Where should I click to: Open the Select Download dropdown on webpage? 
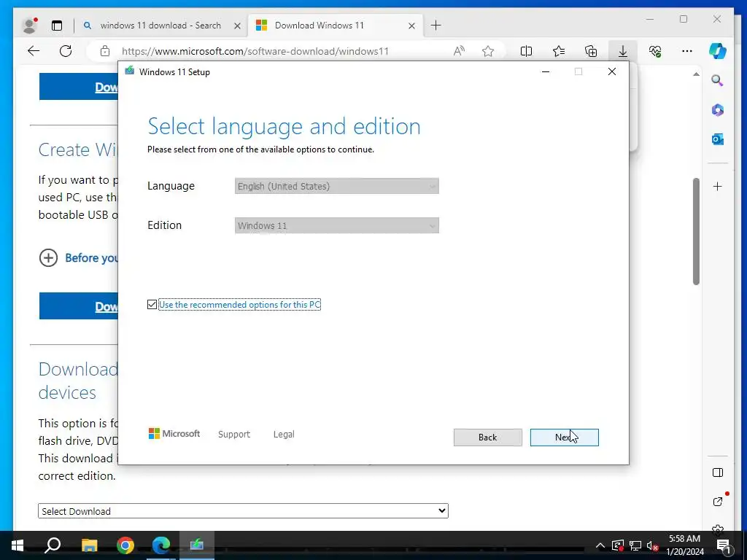[x=243, y=511]
